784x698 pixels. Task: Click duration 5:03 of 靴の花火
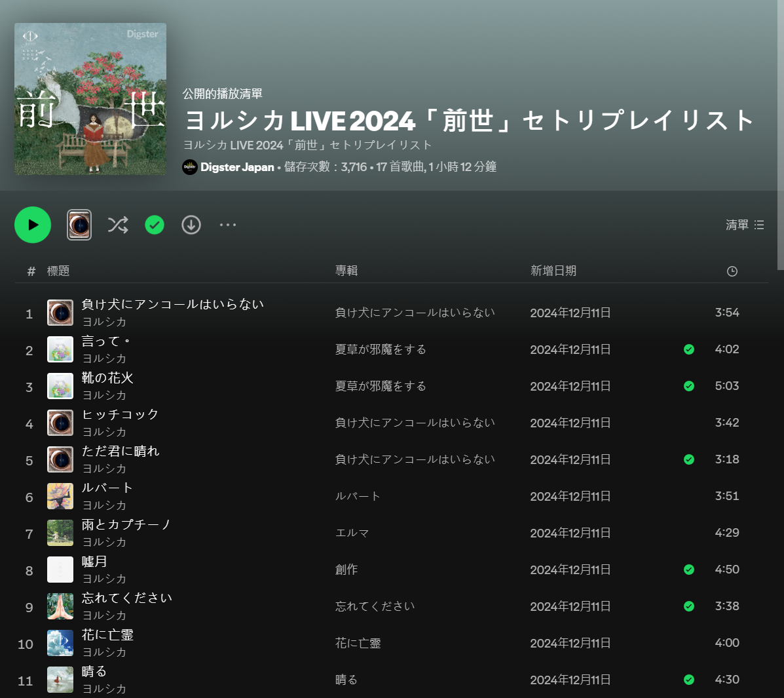click(727, 386)
